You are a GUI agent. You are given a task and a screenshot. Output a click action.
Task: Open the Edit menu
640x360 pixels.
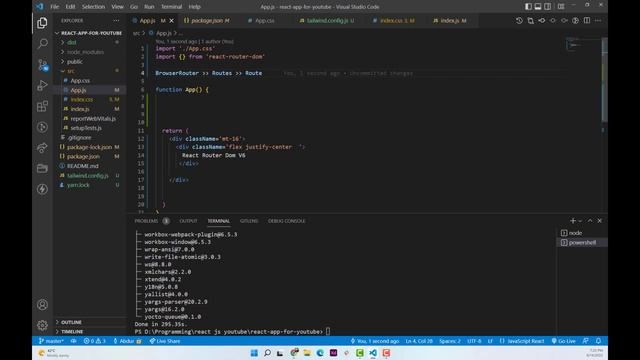[70, 7]
